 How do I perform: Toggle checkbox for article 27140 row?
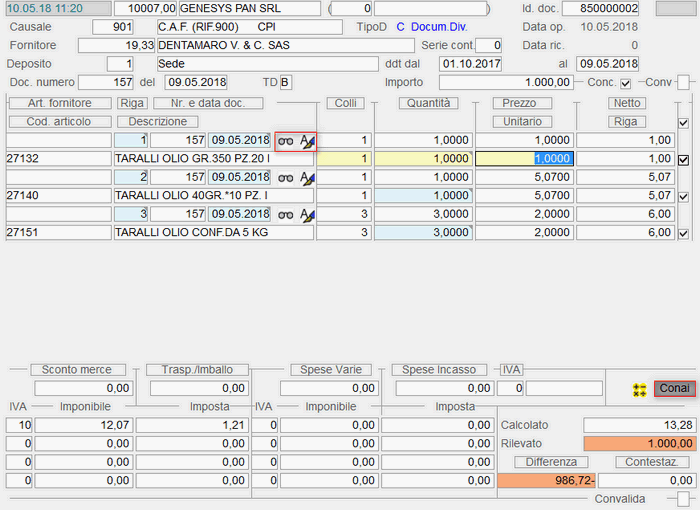[683, 196]
